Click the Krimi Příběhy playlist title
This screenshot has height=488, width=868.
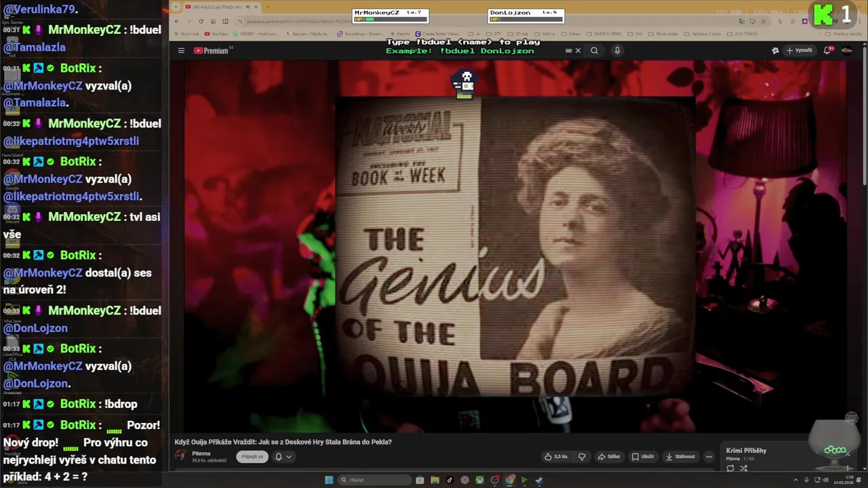pyautogui.click(x=746, y=450)
